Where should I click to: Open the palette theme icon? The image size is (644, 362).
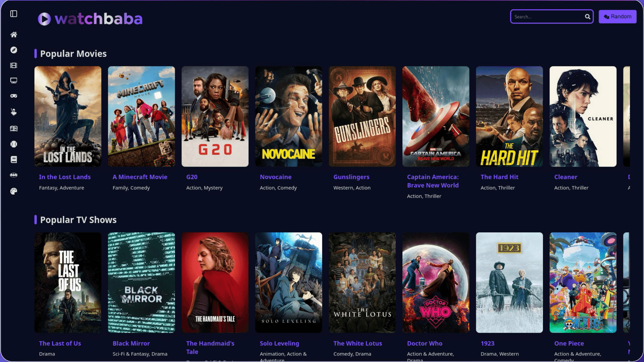click(x=14, y=191)
